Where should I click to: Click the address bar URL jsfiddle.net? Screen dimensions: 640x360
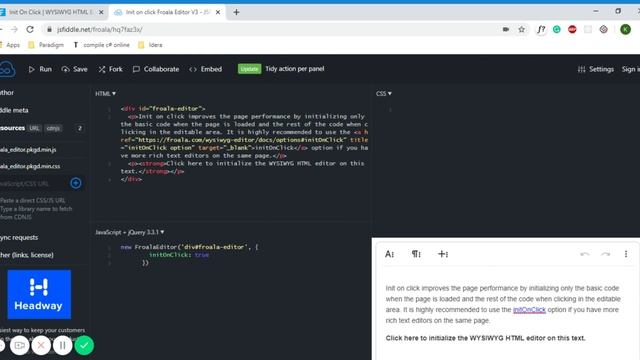(x=100, y=29)
